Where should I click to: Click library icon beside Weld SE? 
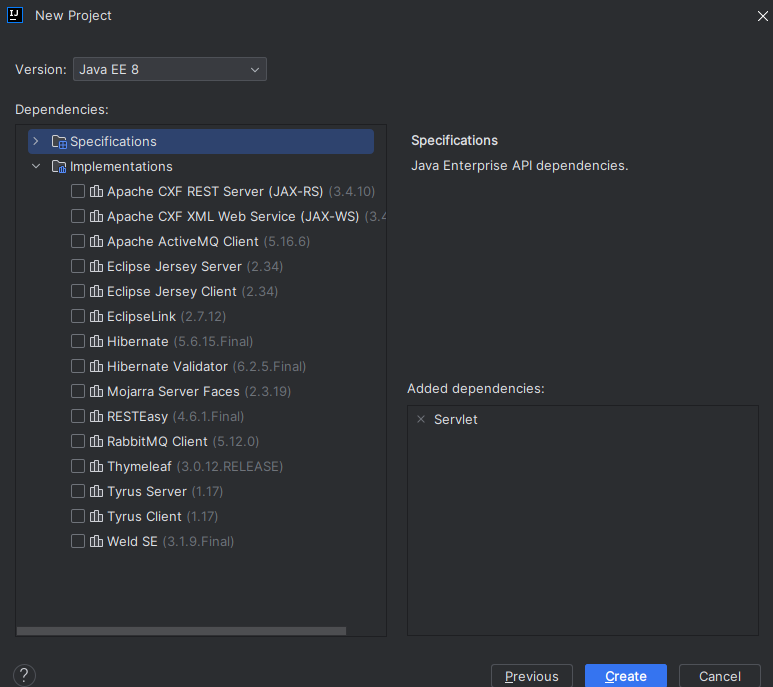click(97, 542)
